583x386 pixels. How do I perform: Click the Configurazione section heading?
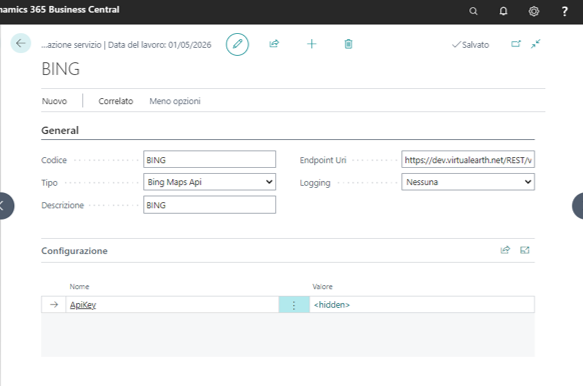[x=74, y=251]
